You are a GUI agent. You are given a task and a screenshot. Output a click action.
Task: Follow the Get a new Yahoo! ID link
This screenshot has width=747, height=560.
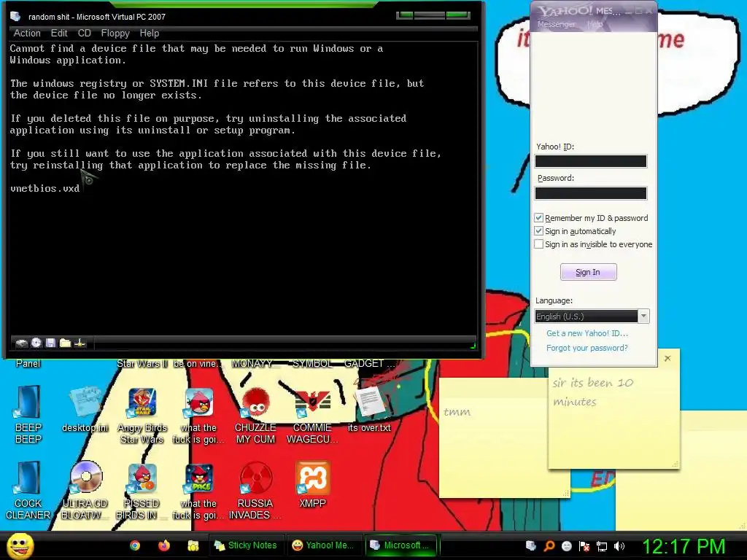click(x=587, y=333)
